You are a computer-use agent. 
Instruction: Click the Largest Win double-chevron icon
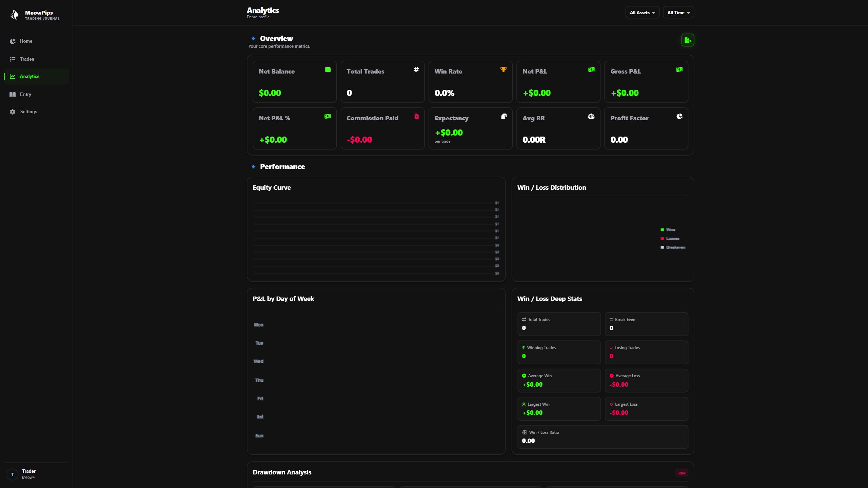point(524,404)
